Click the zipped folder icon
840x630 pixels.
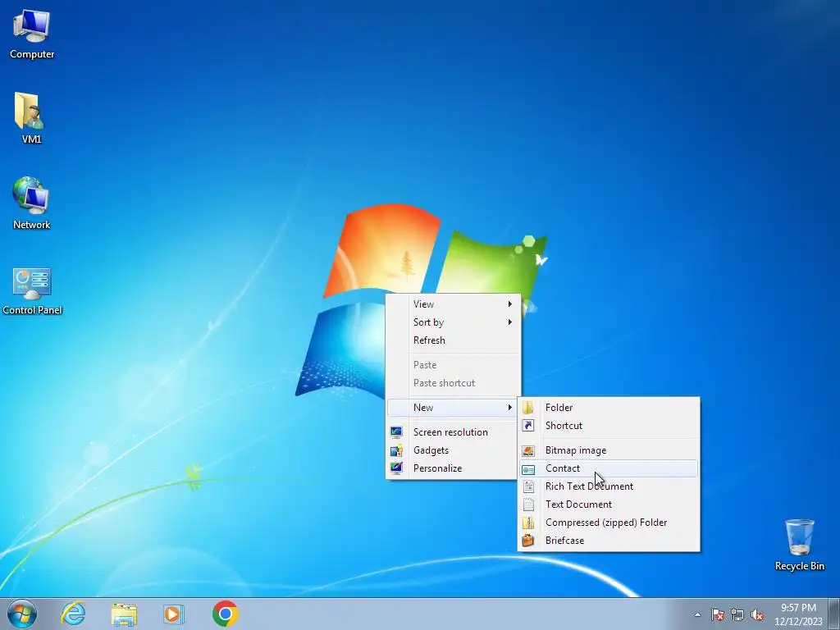point(528,523)
